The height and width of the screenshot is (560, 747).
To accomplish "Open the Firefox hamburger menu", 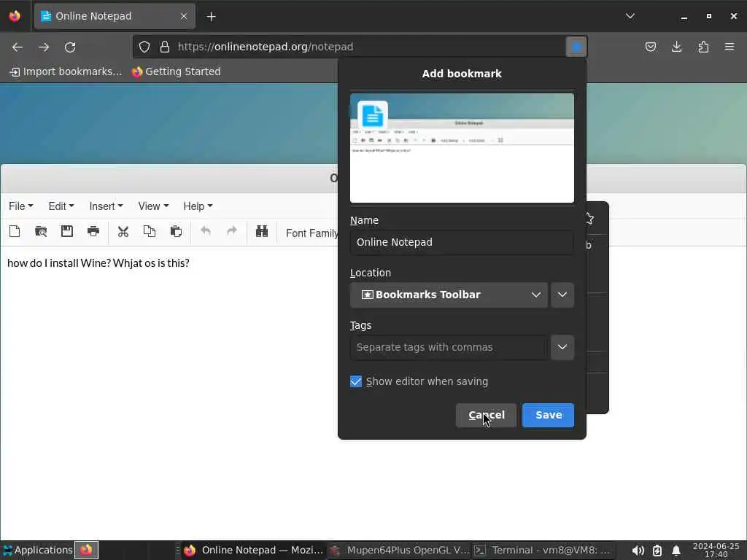I will pyautogui.click(x=729, y=47).
